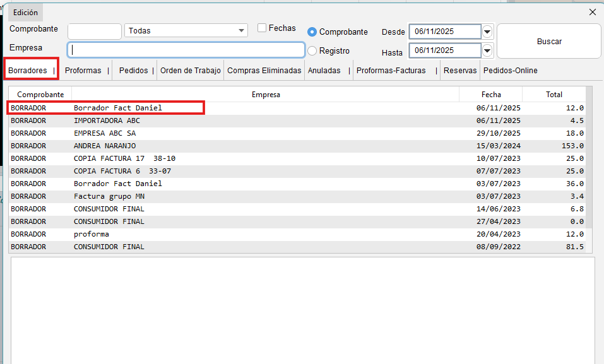Select the Comprobante radio button
This screenshot has height=364, width=604.
pyautogui.click(x=312, y=32)
